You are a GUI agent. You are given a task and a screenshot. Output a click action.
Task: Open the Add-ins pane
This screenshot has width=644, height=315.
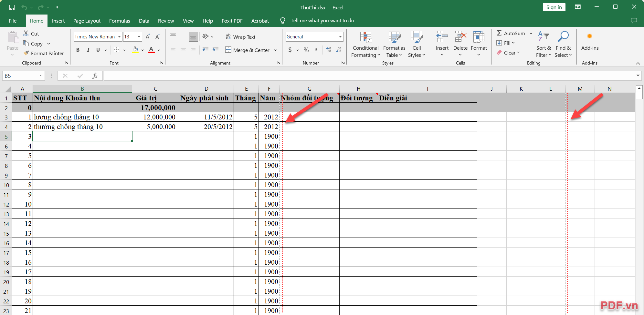pyautogui.click(x=590, y=41)
